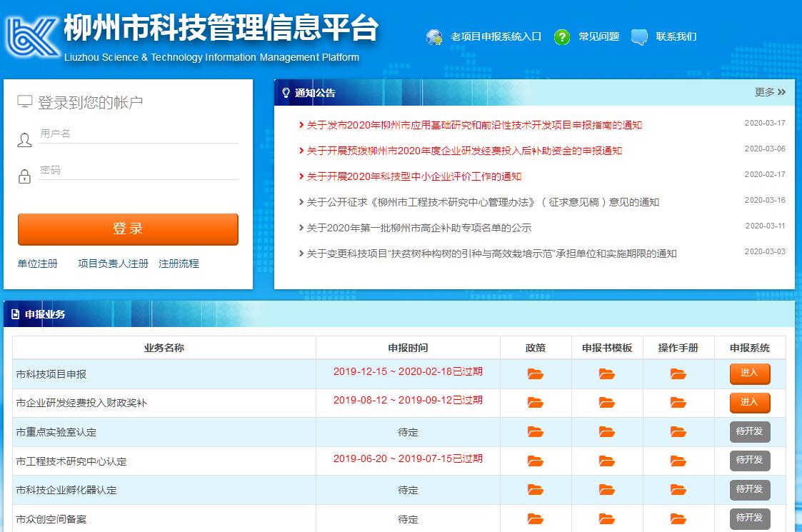This screenshot has width=802, height=532.
Task: Open 联系我们 chat bubble icon
Action: pyautogui.click(x=639, y=36)
